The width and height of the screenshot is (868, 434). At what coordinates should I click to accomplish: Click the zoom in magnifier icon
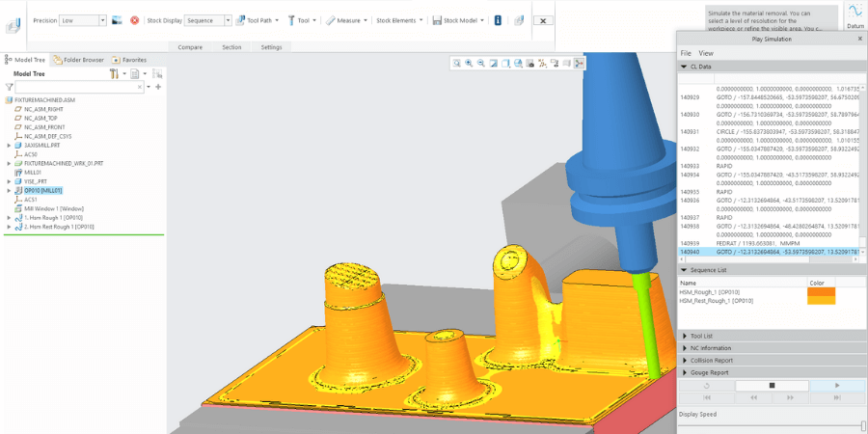point(469,63)
